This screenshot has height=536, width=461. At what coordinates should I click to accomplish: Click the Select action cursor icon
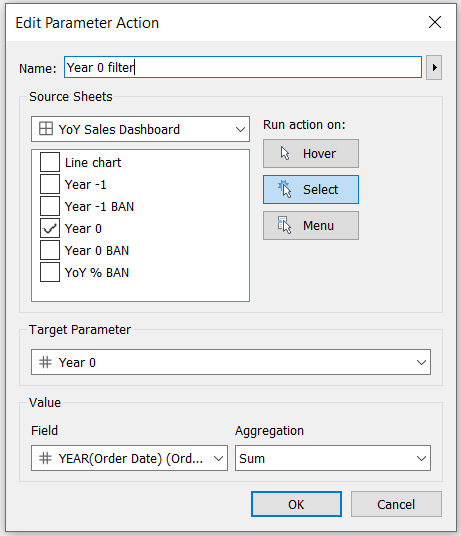(x=285, y=189)
